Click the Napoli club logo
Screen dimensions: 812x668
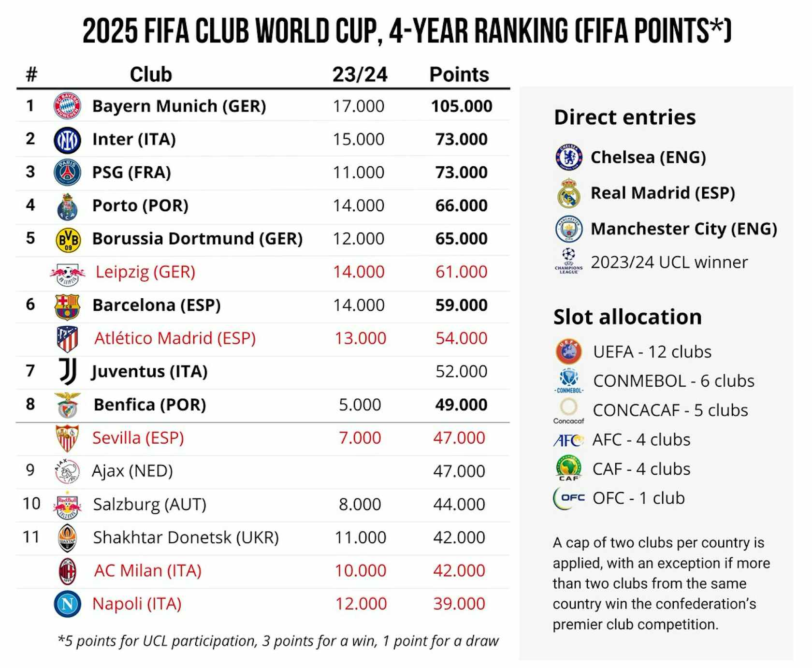67,604
